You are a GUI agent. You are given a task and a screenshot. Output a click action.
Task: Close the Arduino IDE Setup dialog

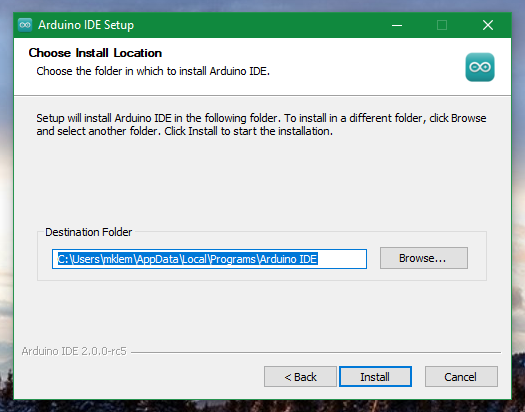(x=488, y=25)
